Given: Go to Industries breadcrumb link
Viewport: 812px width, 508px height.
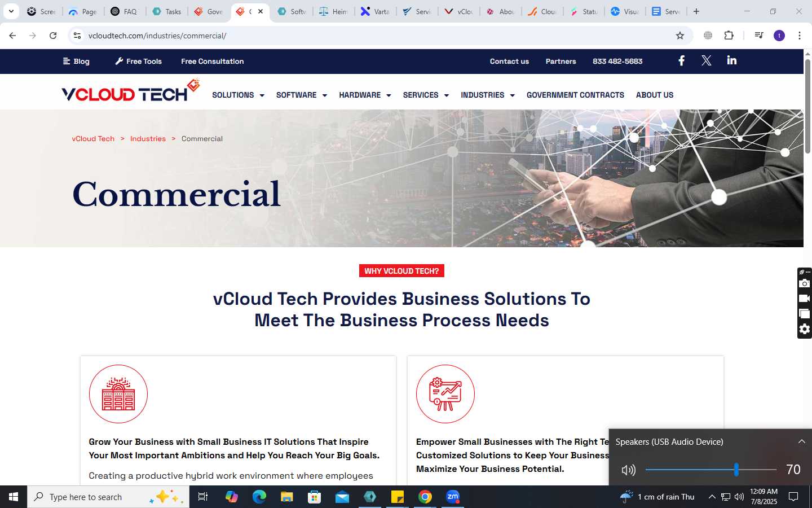Looking at the screenshot, I should click(x=148, y=138).
